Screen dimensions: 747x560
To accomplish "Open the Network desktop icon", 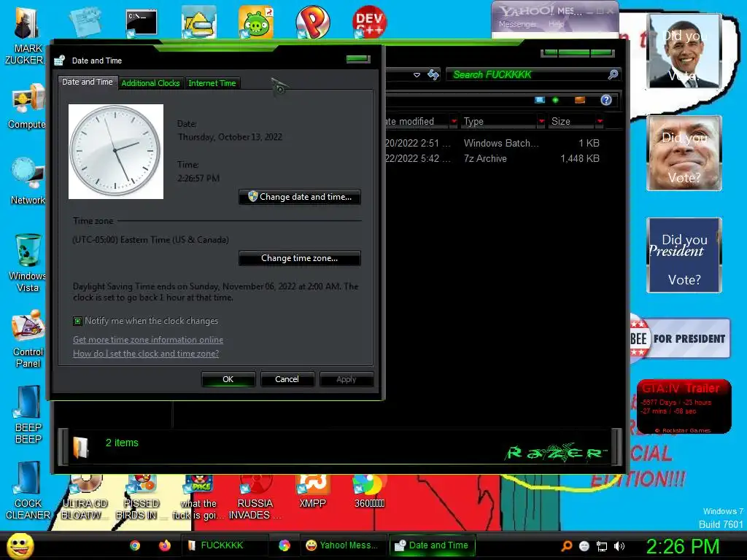I will [28, 182].
